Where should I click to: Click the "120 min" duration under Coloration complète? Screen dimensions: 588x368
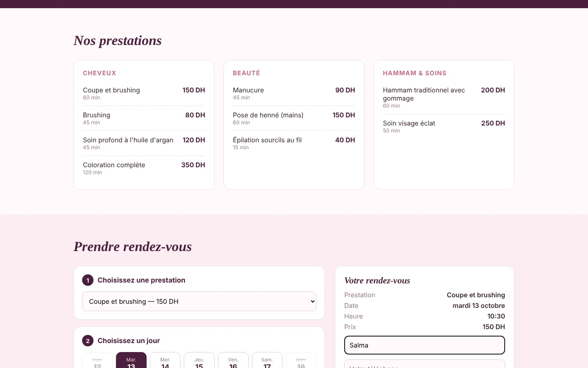[92, 173]
